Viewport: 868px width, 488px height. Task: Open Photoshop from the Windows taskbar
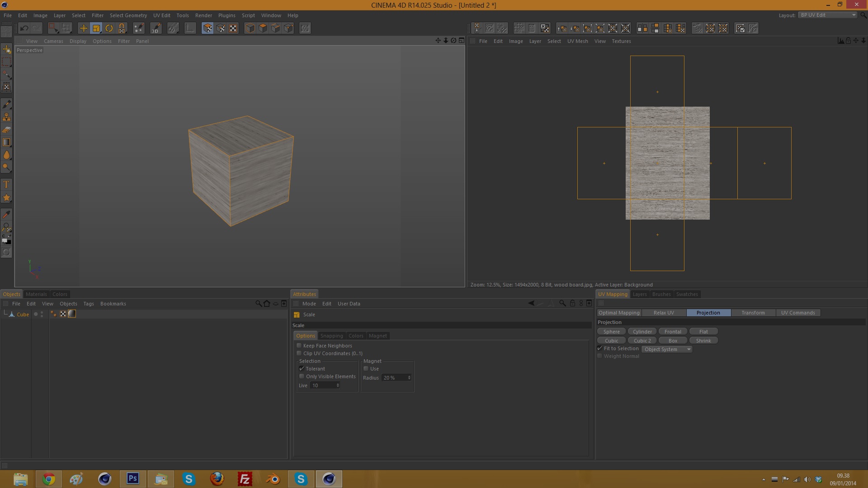[133, 479]
